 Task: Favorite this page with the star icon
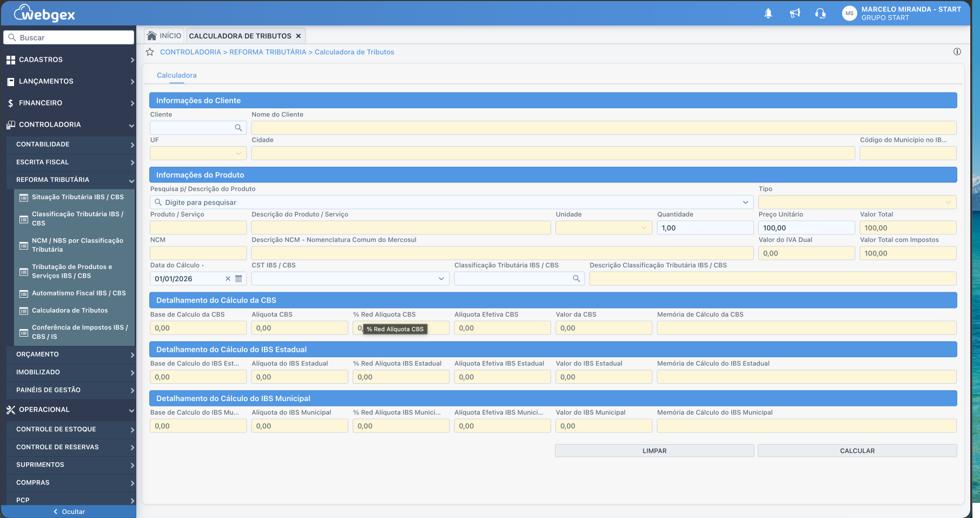150,52
